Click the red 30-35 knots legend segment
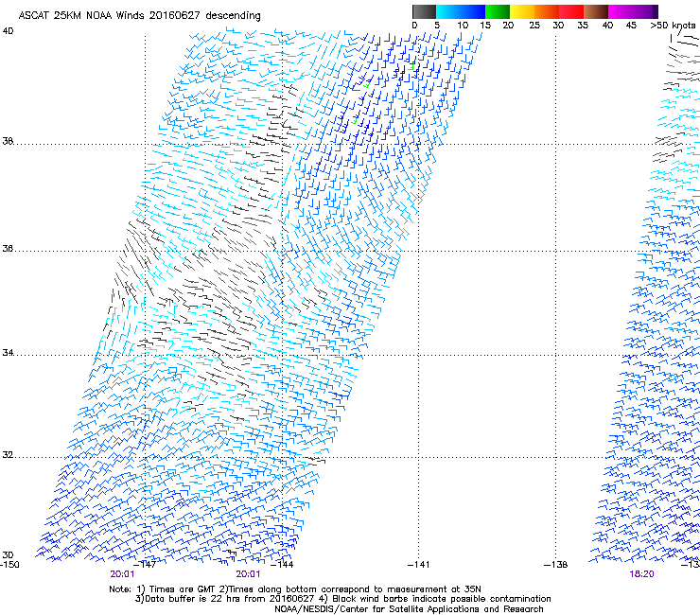 point(571,11)
